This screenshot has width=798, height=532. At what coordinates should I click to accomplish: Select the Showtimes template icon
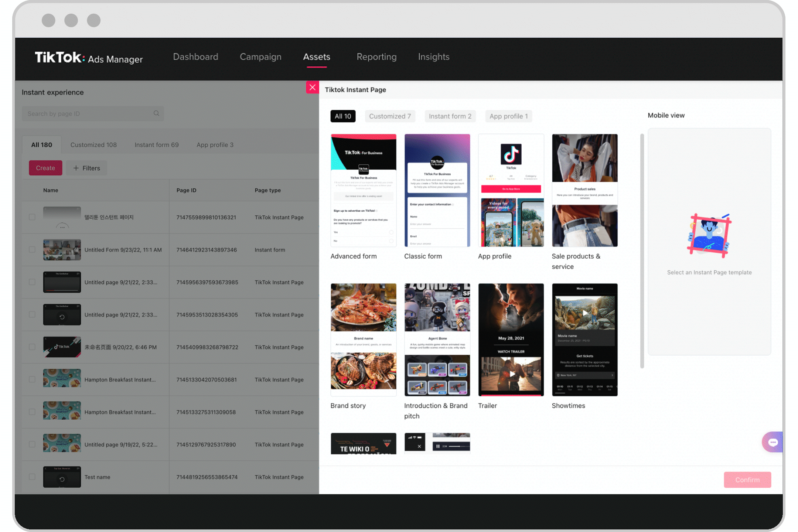pos(584,340)
